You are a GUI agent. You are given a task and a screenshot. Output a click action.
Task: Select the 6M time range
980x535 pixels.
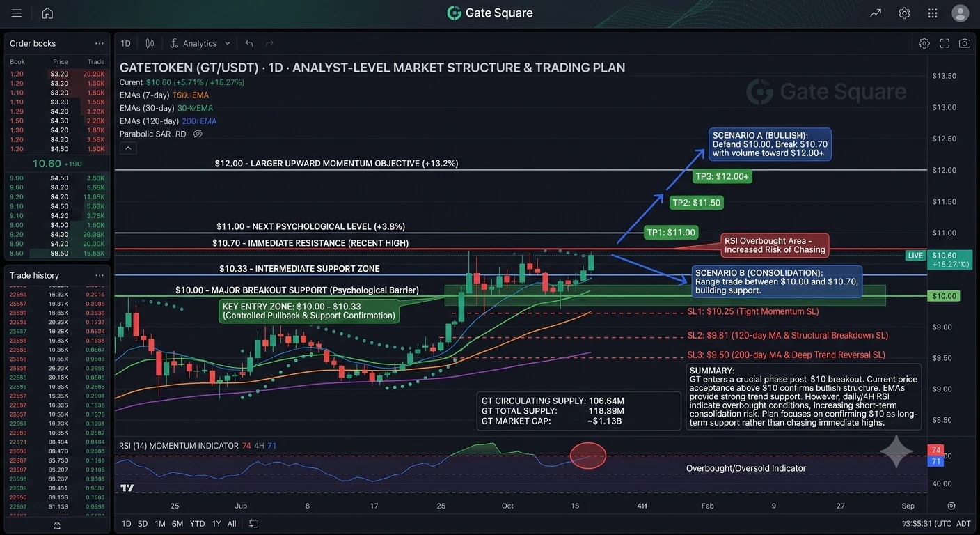(177, 523)
